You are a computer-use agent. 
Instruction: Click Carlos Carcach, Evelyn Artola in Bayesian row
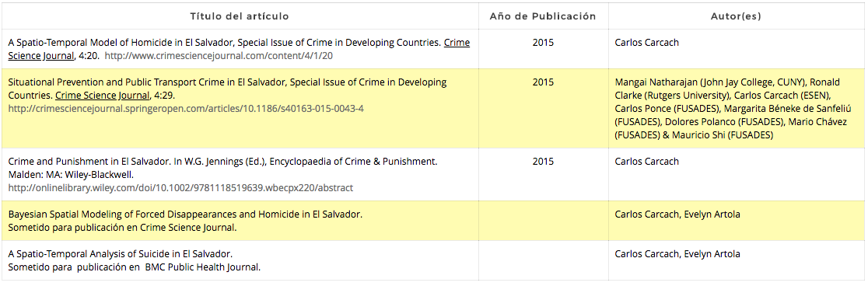pos(677,214)
